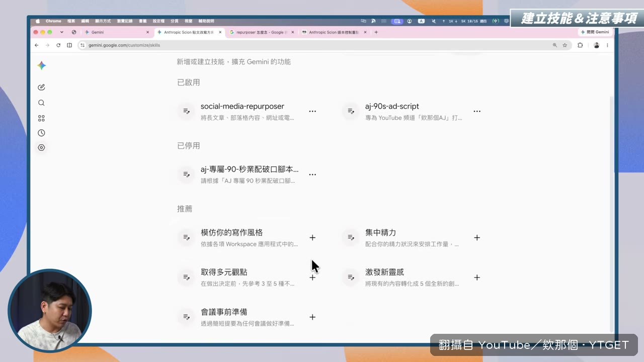Image resolution: width=644 pixels, height=362 pixels.
Task: Select the 激發新靈感 skill title
Action: click(x=384, y=273)
